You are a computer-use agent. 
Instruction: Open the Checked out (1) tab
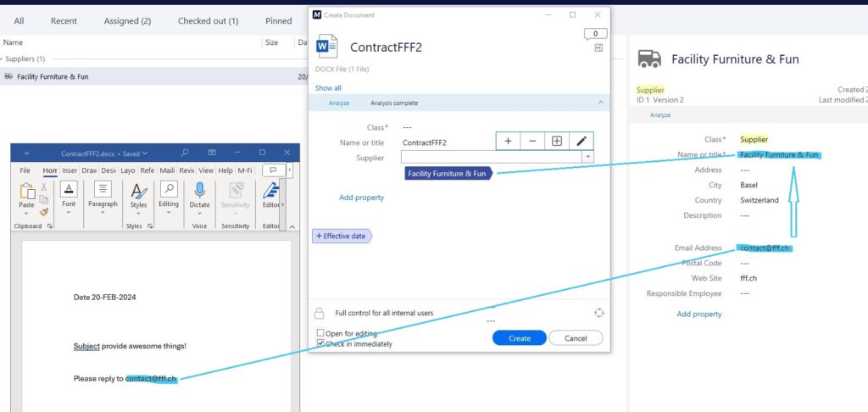click(209, 21)
